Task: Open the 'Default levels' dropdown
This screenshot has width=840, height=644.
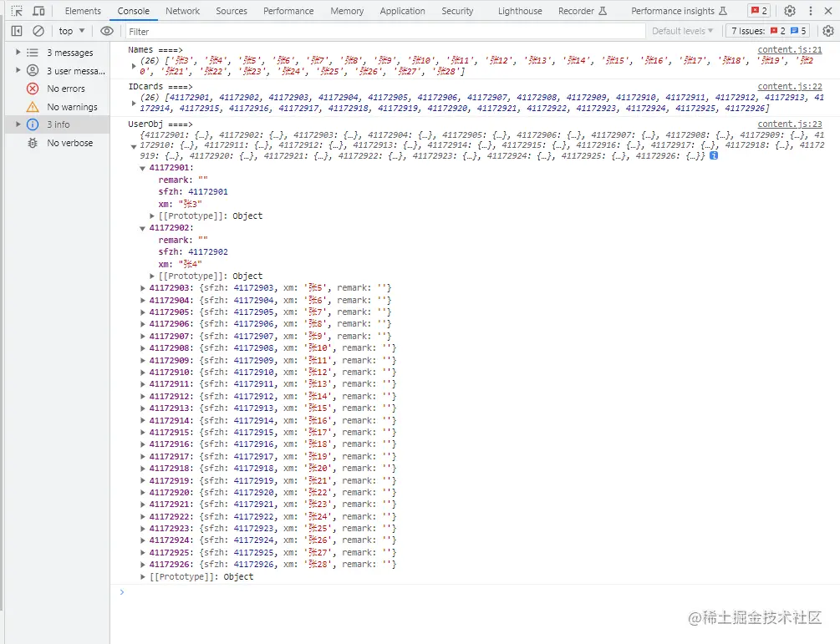Action: 682,31
